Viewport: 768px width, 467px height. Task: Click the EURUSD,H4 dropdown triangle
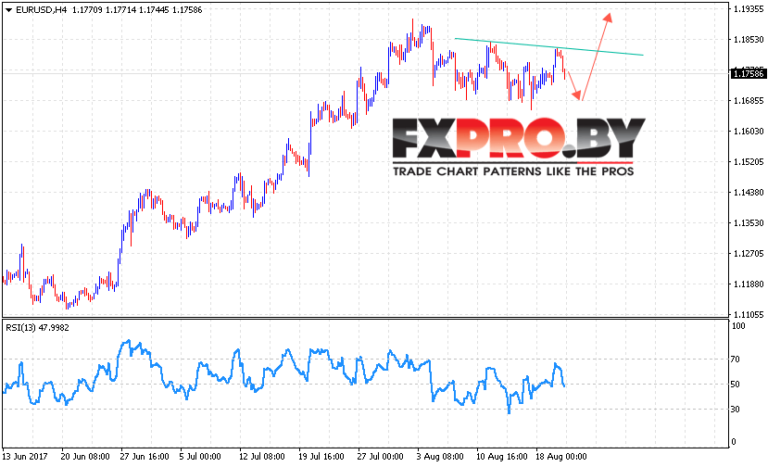[x=8, y=10]
